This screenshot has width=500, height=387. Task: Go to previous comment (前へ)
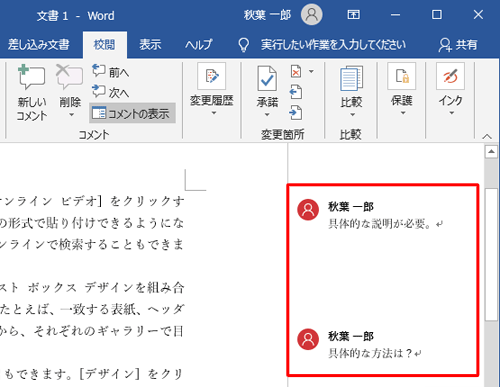(110, 72)
